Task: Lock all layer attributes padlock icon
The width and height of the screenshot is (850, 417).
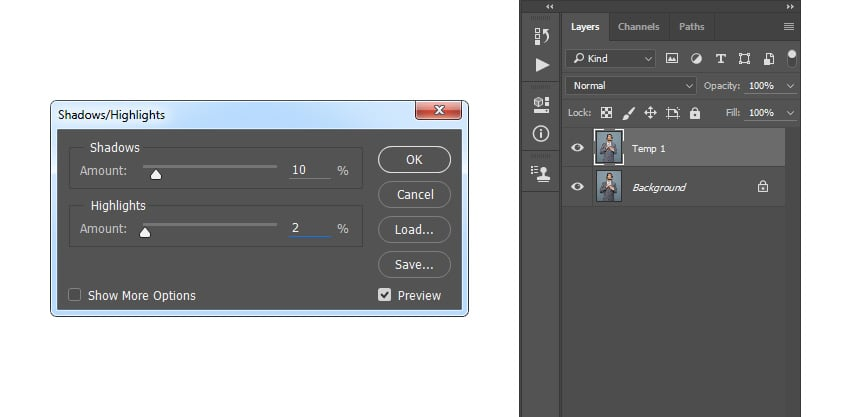Action: click(695, 113)
